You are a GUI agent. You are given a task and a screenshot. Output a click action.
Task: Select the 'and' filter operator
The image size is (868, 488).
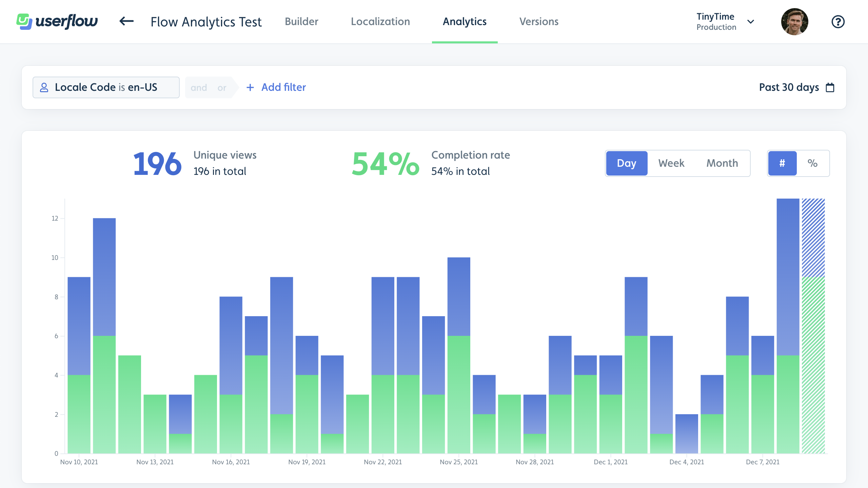tap(199, 88)
